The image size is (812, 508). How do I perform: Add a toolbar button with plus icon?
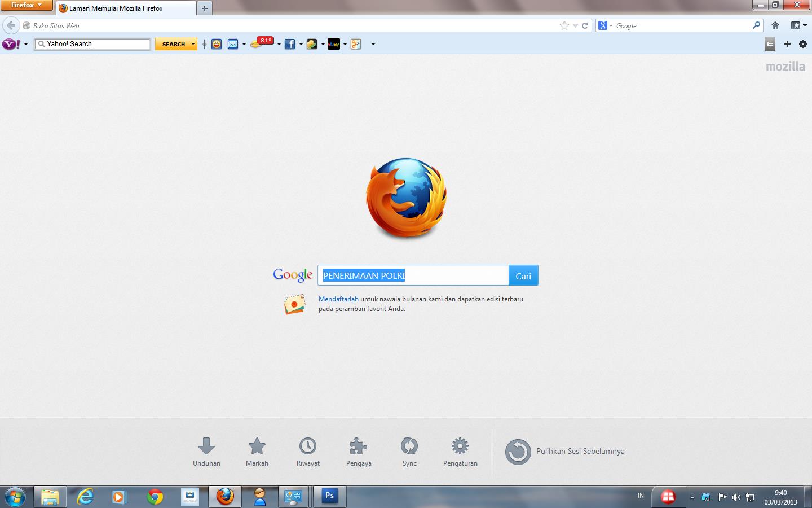tap(787, 44)
